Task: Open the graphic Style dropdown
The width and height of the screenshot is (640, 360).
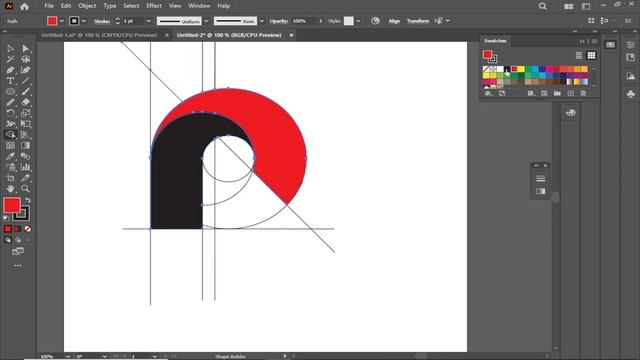Action: (358, 21)
